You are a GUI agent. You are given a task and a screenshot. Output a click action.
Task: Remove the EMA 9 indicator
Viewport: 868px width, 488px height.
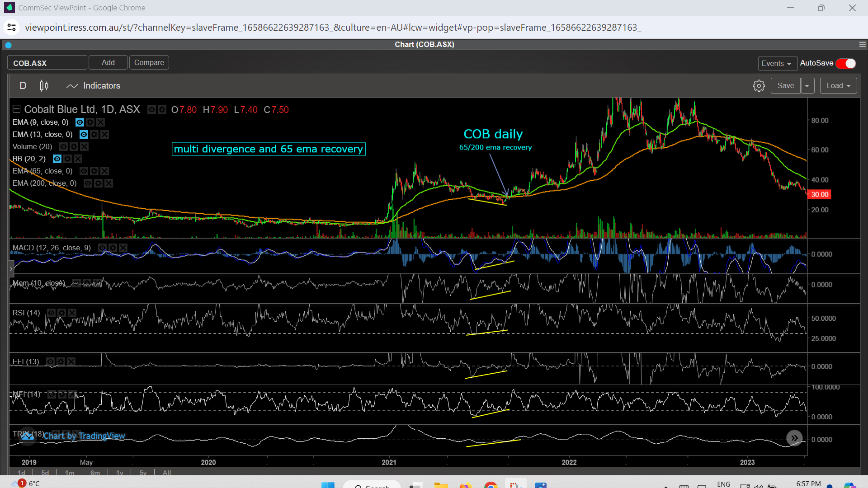tap(100, 122)
